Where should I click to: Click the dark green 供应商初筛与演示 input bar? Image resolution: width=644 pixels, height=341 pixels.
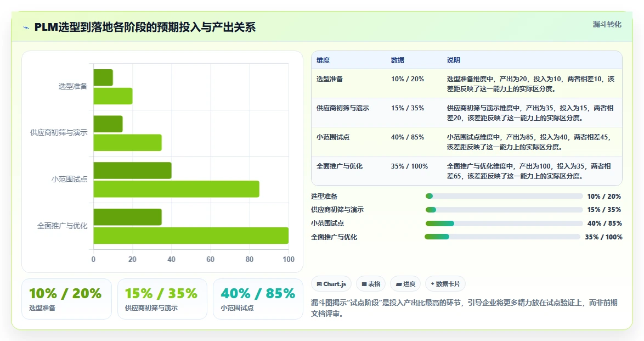(108, 124)
